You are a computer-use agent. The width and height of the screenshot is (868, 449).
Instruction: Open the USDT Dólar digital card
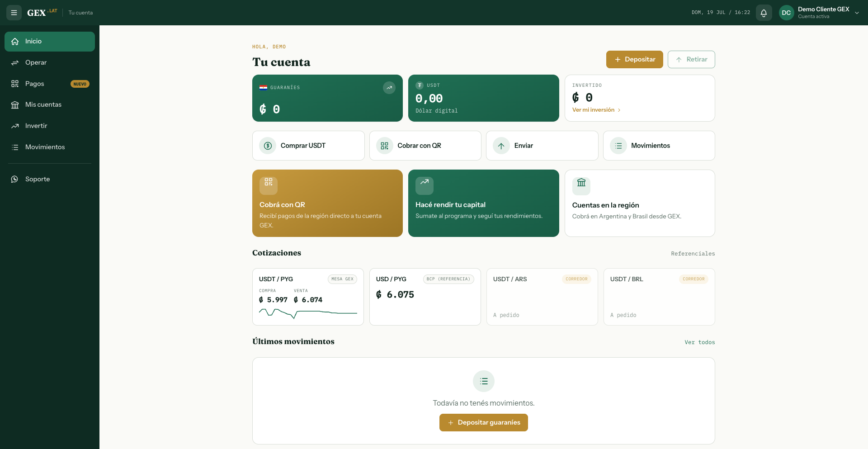(x=483, y=98)
